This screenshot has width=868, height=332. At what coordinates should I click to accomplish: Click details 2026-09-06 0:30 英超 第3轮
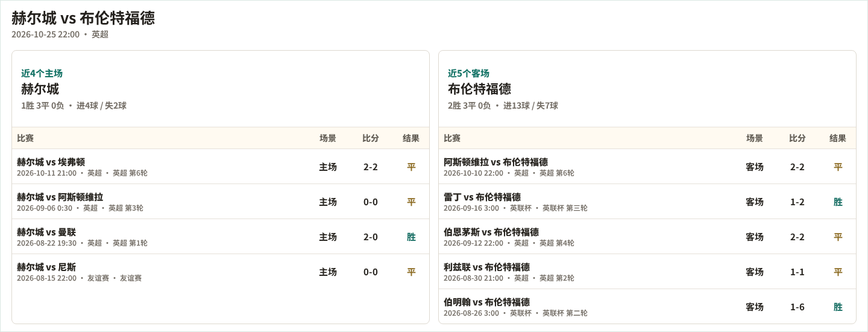coord(80,208)
